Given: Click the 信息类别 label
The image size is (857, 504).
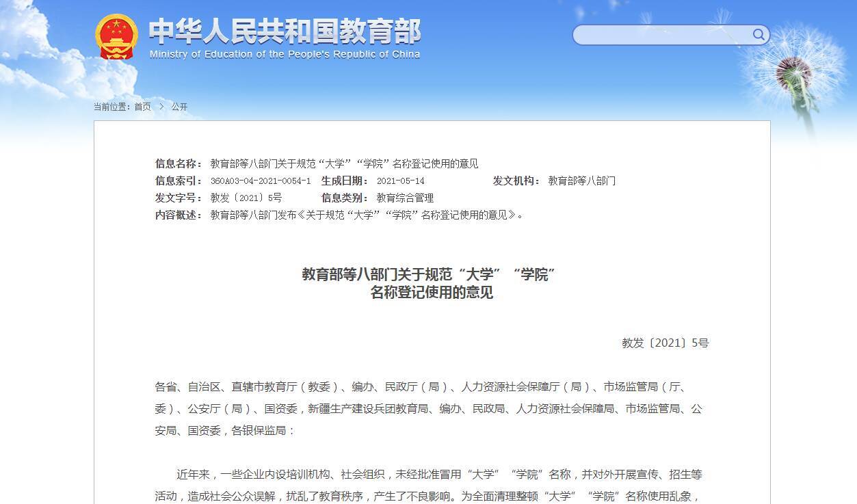Looking at the screenshot, I should 345,198.
